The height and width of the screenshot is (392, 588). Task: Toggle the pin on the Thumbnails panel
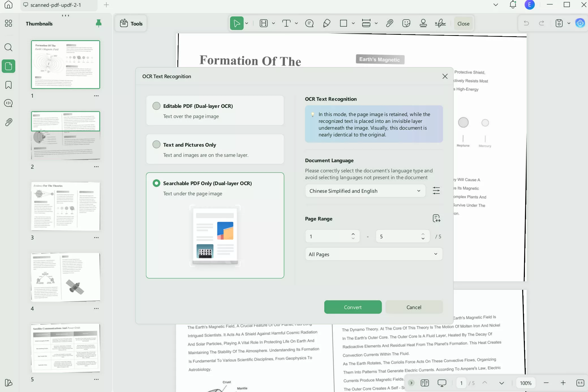coord(98,23)
